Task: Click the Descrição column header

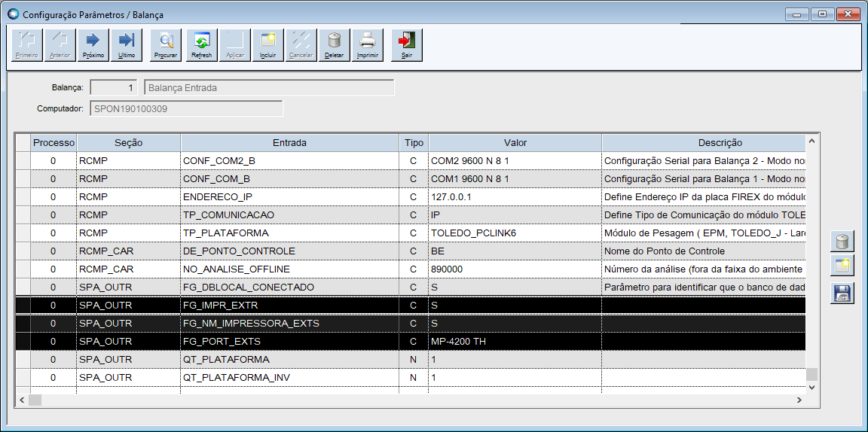Action: pyautogui.click(x=703, y=142)
